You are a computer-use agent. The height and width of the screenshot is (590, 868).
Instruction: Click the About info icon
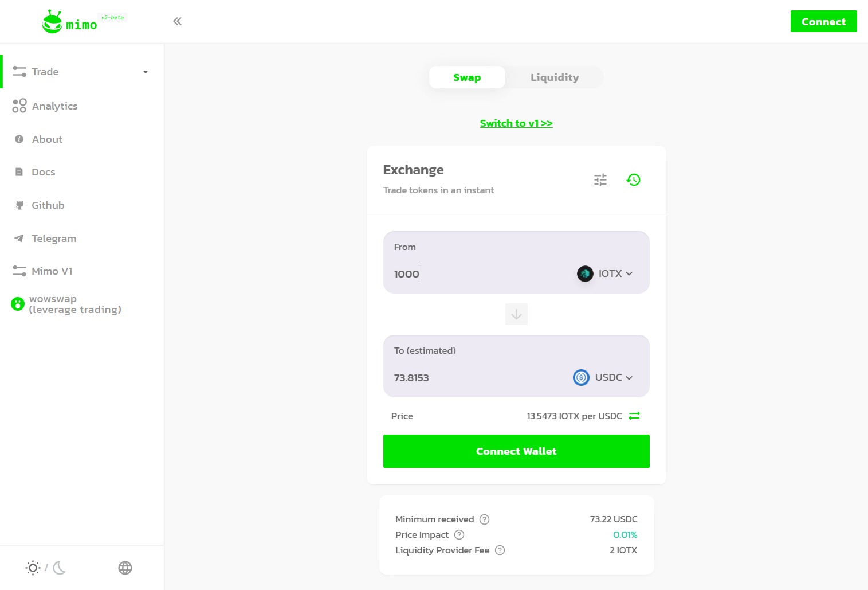coord(19,139)
